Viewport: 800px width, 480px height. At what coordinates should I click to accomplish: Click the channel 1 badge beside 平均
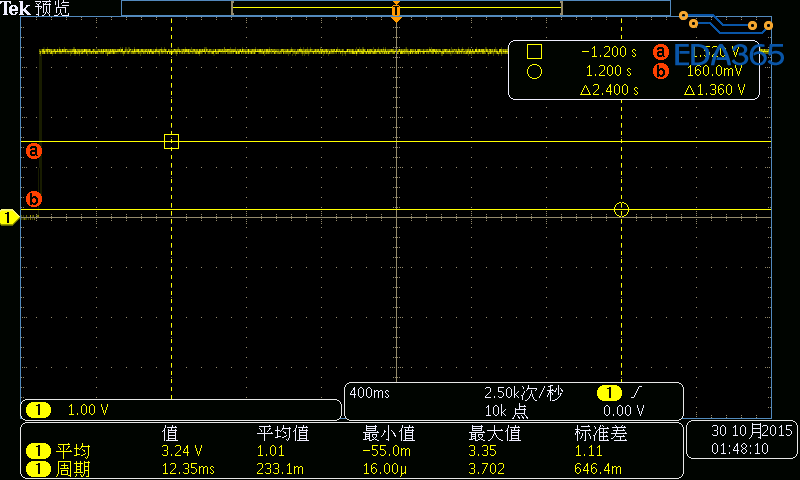click(x=38, y=451)
